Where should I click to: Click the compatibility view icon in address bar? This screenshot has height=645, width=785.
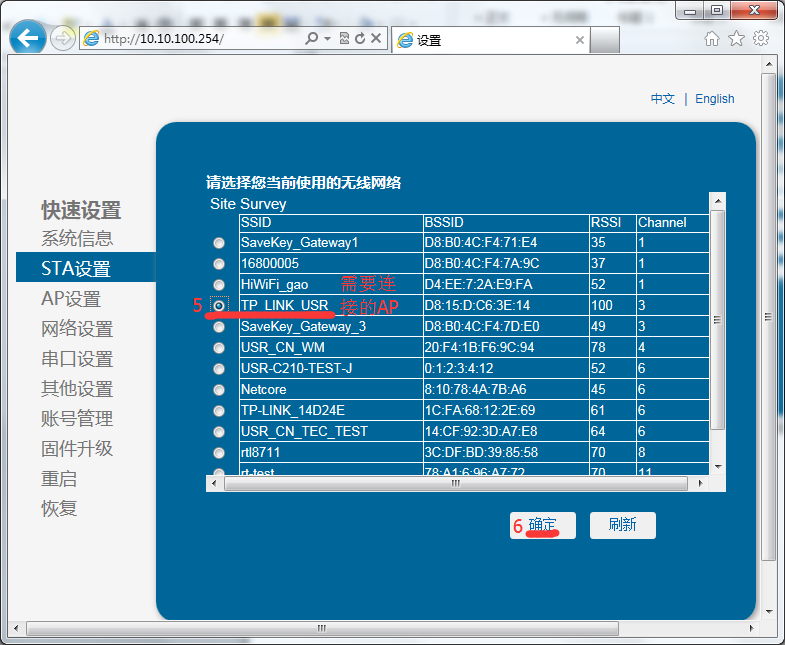(x=344, y=39)
